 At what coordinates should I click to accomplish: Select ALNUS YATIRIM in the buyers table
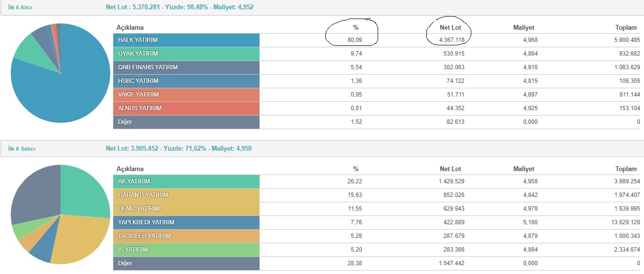point(186,108)
